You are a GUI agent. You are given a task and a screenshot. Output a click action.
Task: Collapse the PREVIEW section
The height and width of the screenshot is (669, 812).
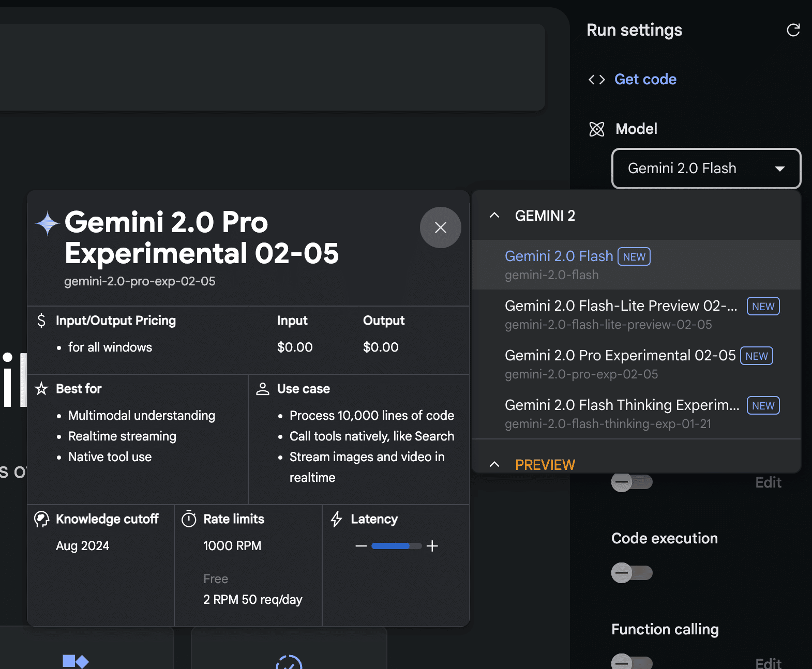tap(494, 464)
